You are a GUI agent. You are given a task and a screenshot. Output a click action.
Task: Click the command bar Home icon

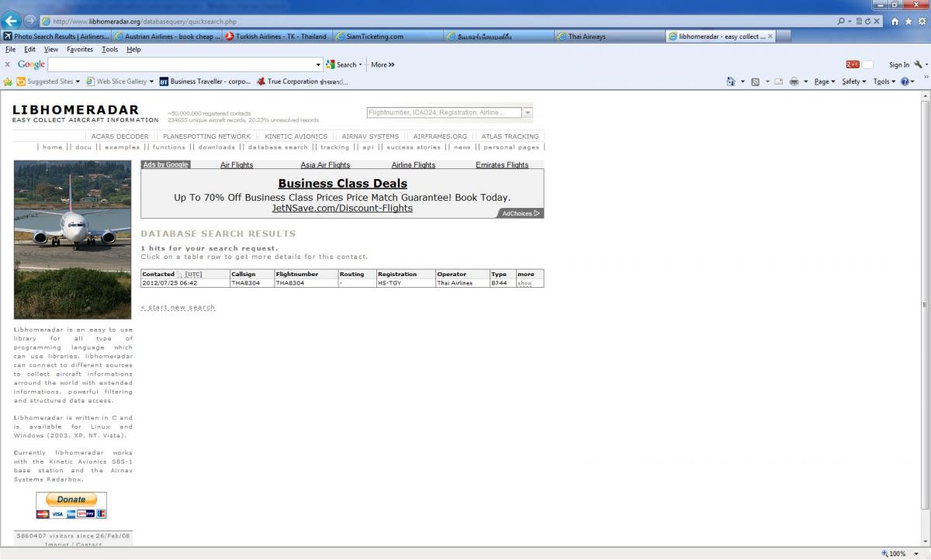(731, 81)
